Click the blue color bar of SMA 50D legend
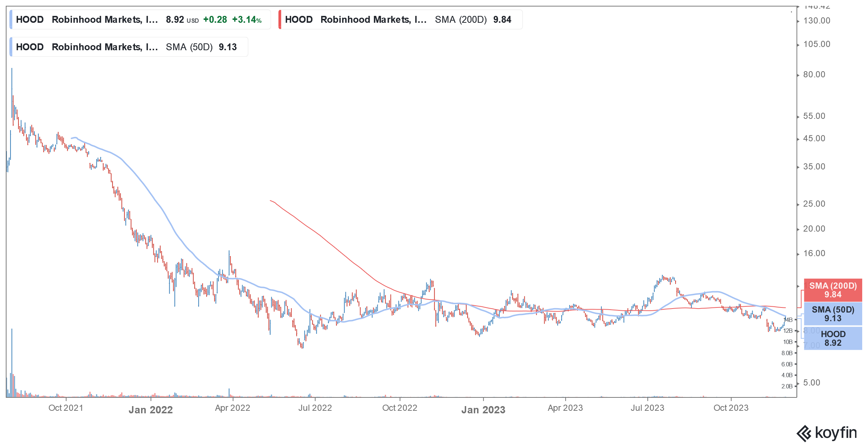Screen dimensions: 868x448 tap(11, 47)
